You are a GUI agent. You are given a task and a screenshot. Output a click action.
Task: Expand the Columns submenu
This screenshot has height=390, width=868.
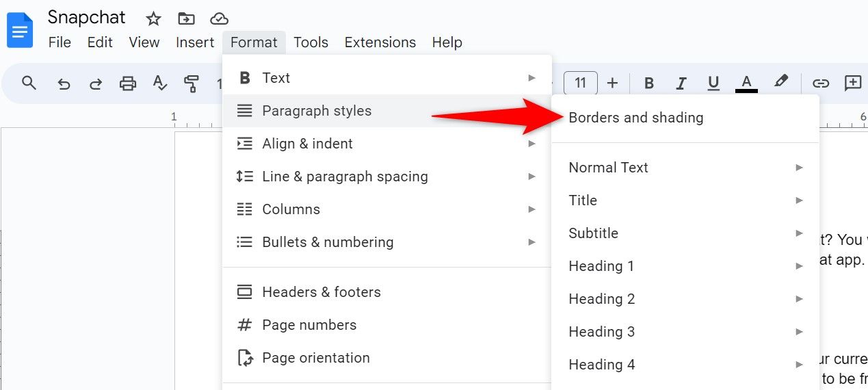[387, 209]
